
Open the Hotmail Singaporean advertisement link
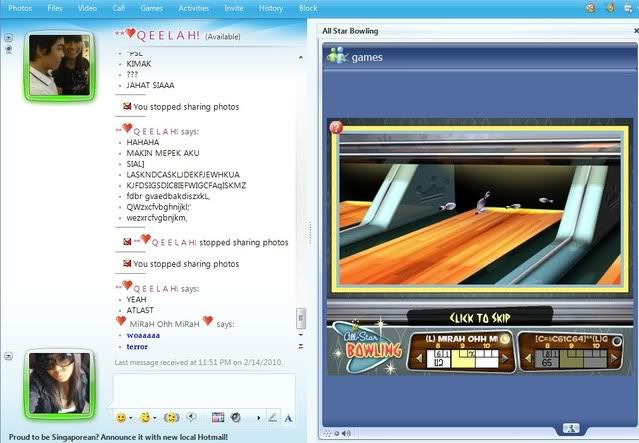[118, 437]
